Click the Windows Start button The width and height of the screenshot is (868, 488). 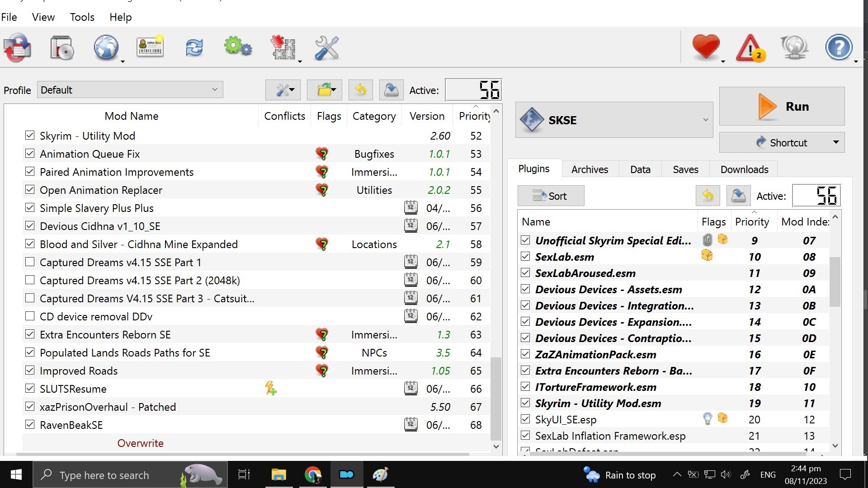coord(16,474)
